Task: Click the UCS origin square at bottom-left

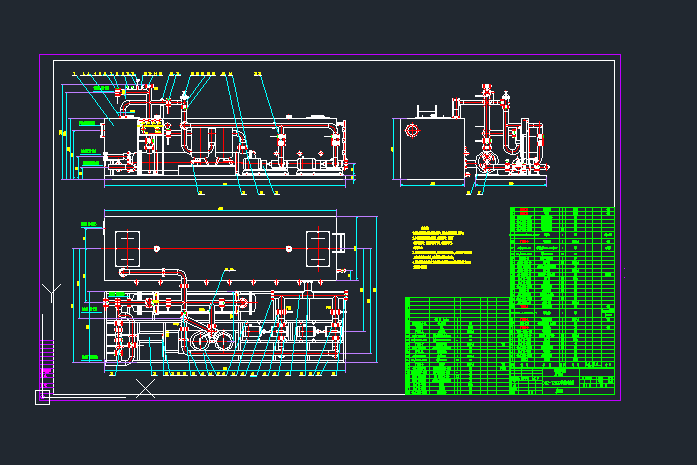Action: [42, 397]
